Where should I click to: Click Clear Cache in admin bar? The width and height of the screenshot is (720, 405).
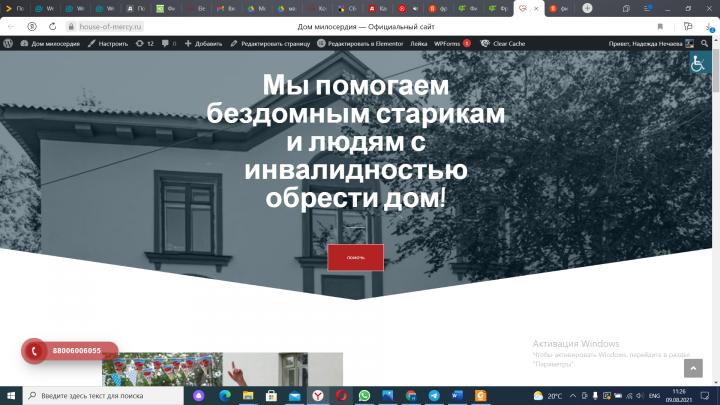503,44
